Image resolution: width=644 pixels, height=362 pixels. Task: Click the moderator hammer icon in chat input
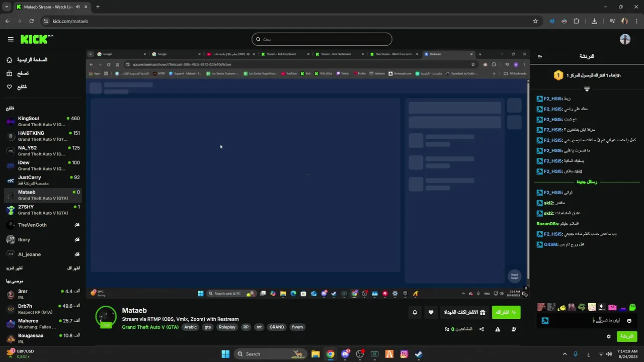coord(545,321)
